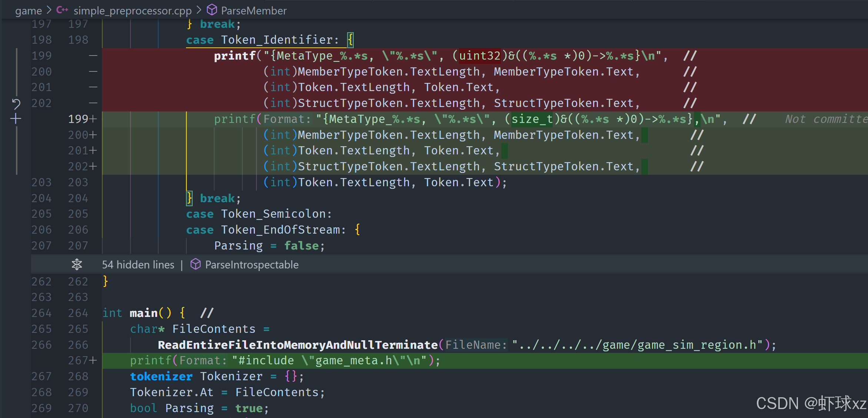Click the ParseIntrospectable cube icon

195,264
